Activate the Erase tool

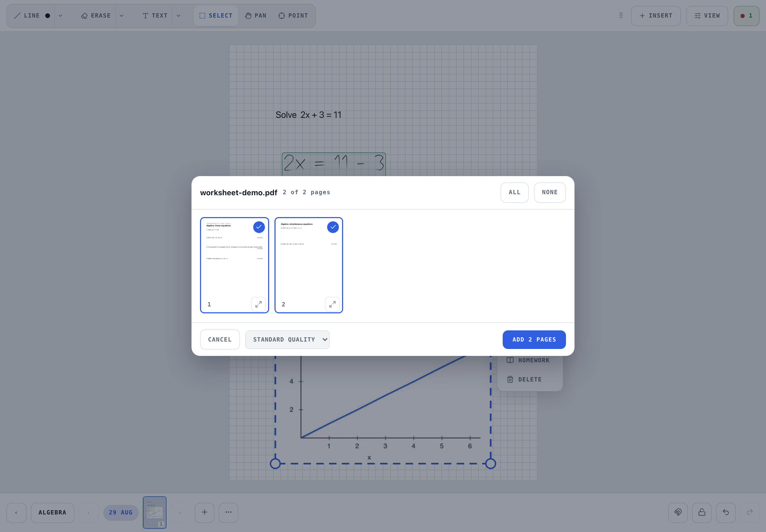pyautogui.click(x=96, y=16)
